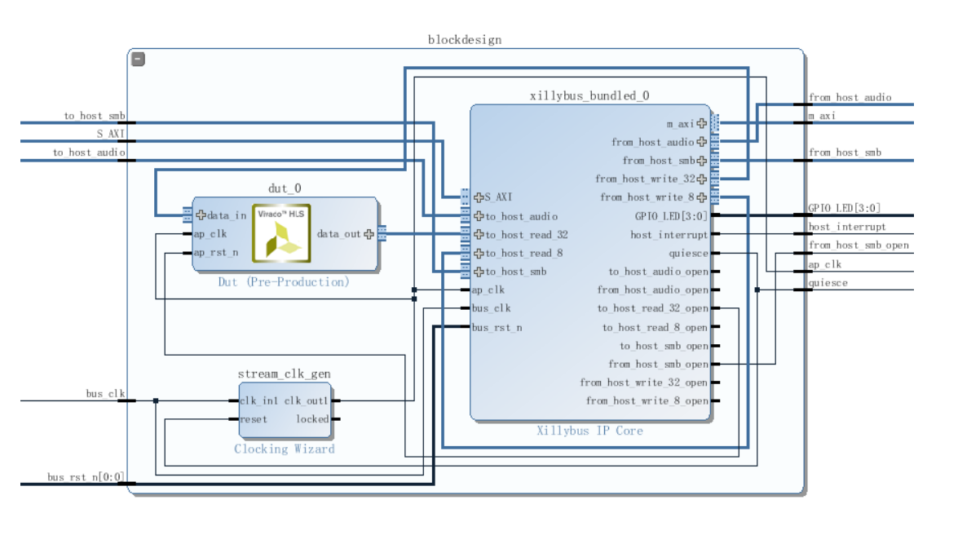Select ap_clk input pin on xillybus_bundled_0
The width and height of the screenshot is (980, 535).
point(488,290)
